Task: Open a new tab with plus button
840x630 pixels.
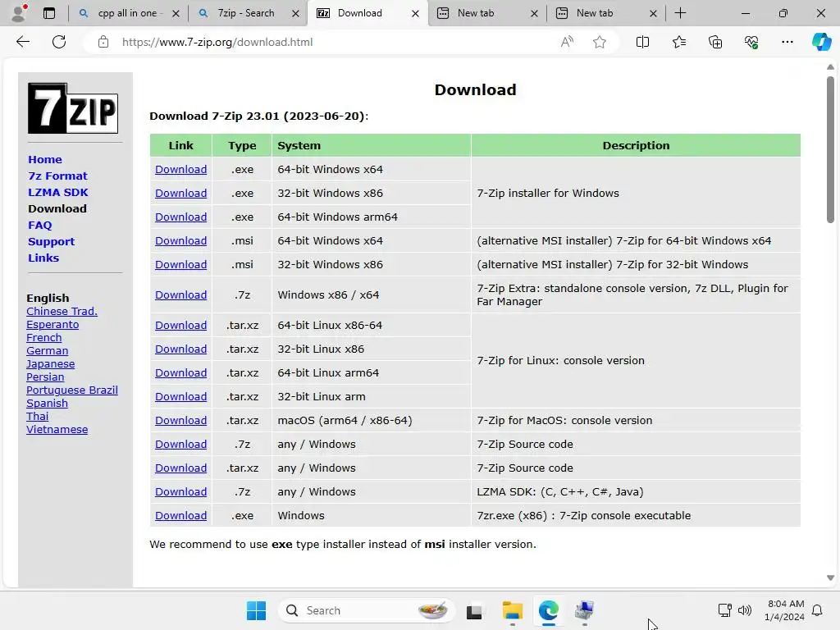Action: point(680,13)
